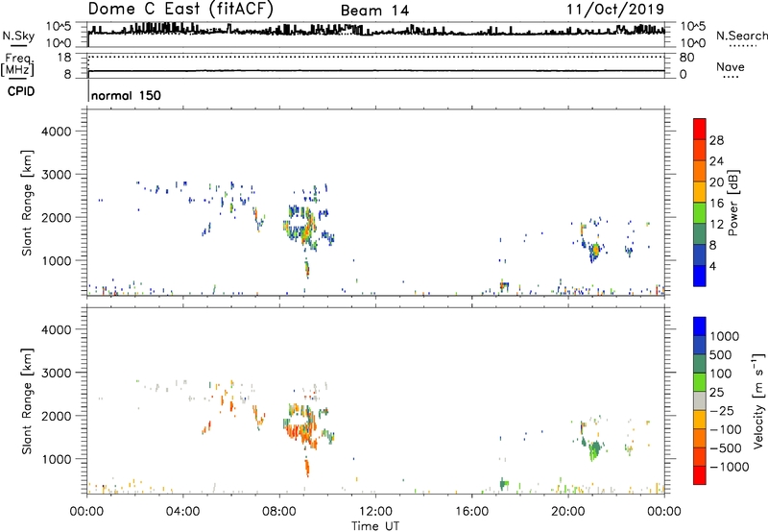Select "Slant Range [km]" label of the velocity panel
Screen dimensions: 768x532
pos(27,401)
